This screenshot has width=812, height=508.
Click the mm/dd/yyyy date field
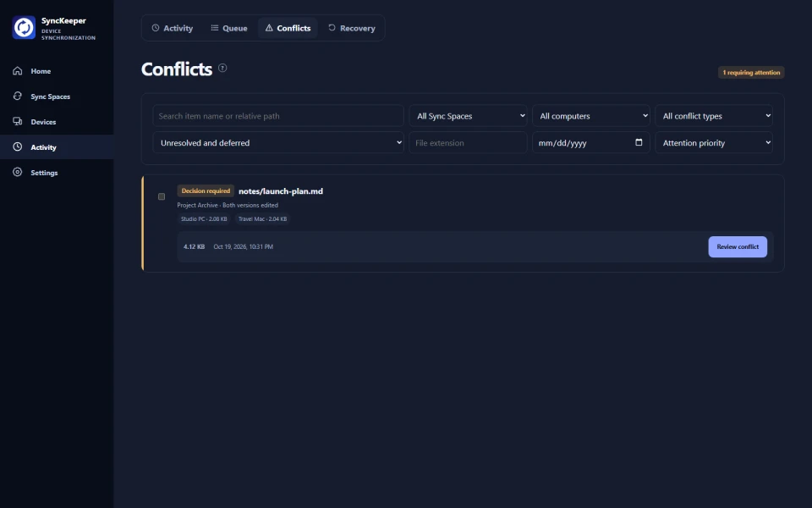pyautogui.click(x=591, y=142)
